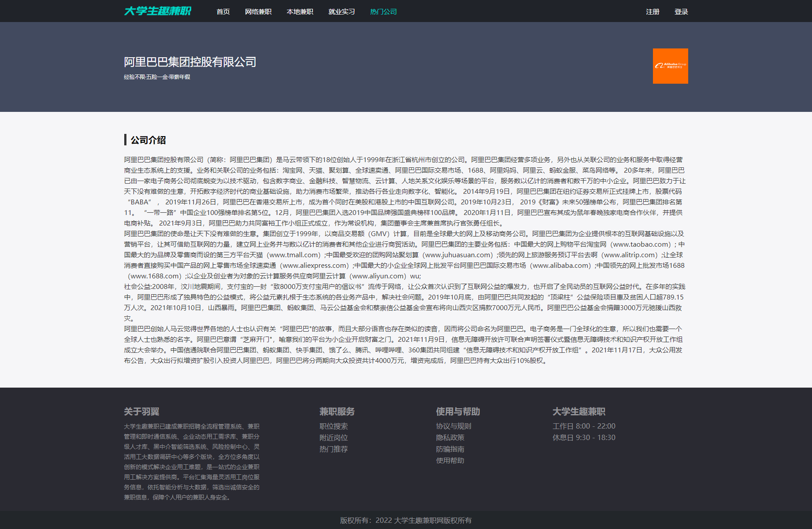
Task: Select 本地兼职 in the top navigation
Action: click(300, 11)
